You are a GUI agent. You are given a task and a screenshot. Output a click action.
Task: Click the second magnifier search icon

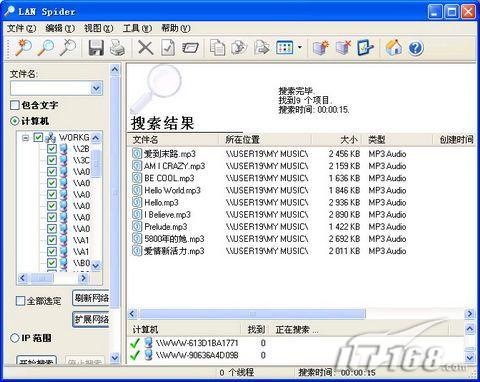coord(46,48)
